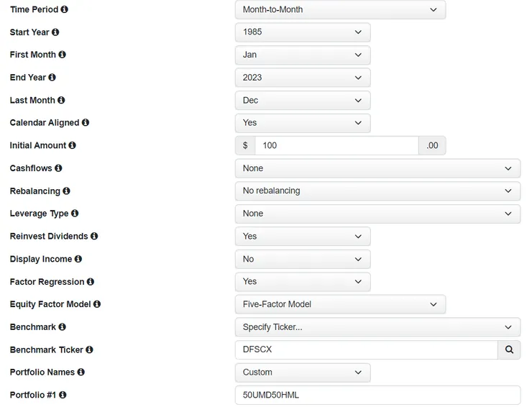Click the search icon for Benchmark Ticker
Image resolution: width=532 pixels, height=407 pixels.
(509, 349)
